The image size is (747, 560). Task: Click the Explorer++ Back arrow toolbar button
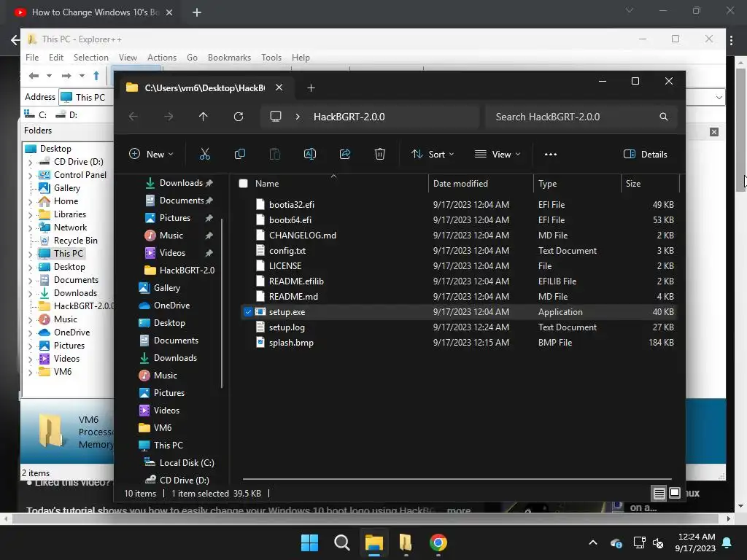tap(34, 76)
